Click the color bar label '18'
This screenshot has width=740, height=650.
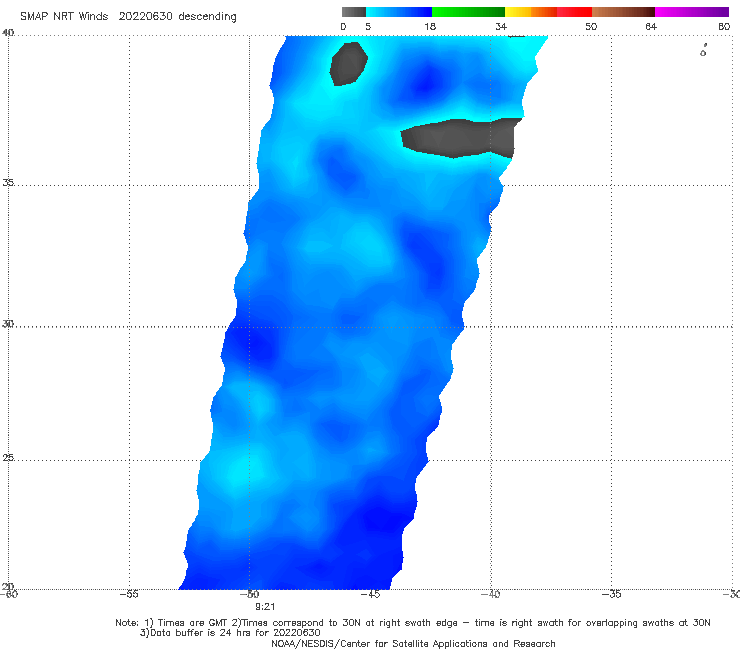pyautogui.click(x=430, y=27)
